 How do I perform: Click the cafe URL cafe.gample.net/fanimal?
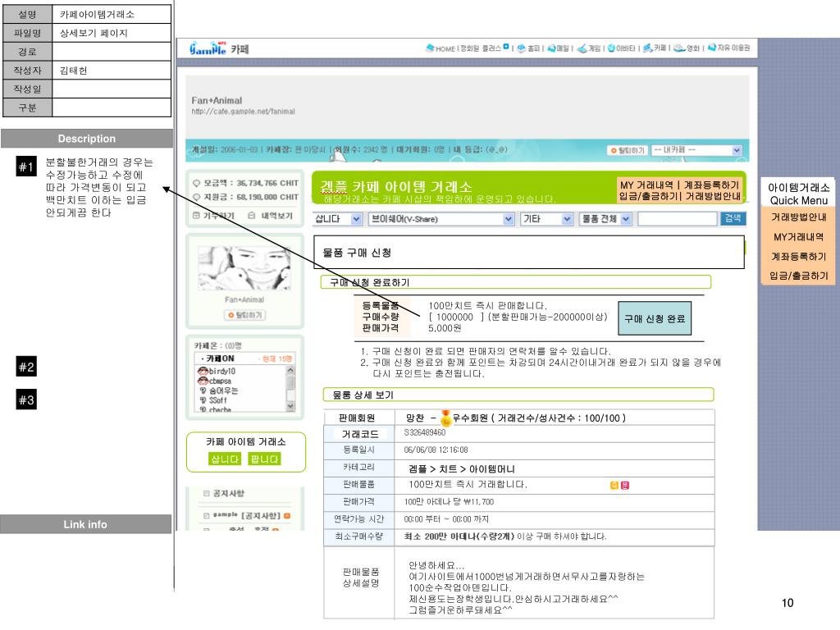[243, 112]
